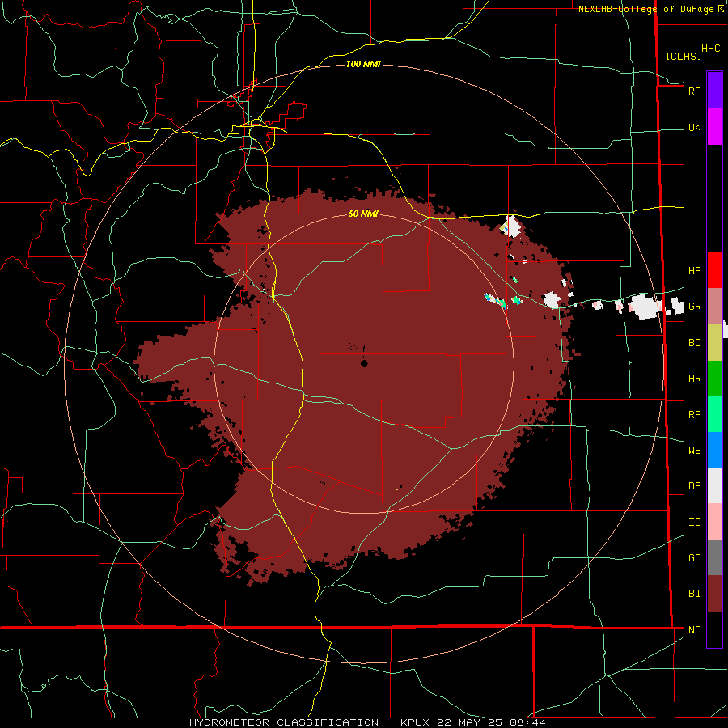
Task: Click the HR legend label
Action: pos(694,379)
